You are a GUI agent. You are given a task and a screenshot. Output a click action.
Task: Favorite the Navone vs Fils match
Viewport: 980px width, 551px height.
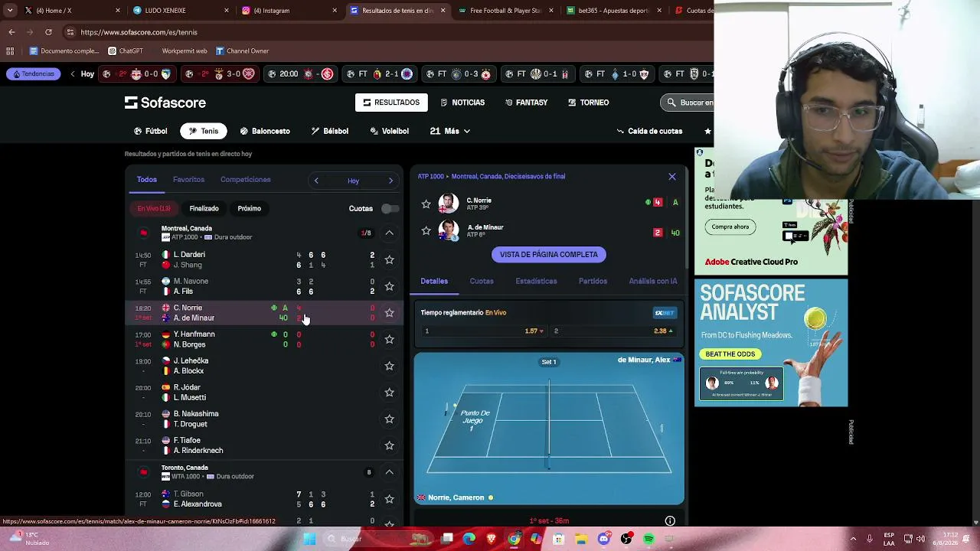pos(389,286)
